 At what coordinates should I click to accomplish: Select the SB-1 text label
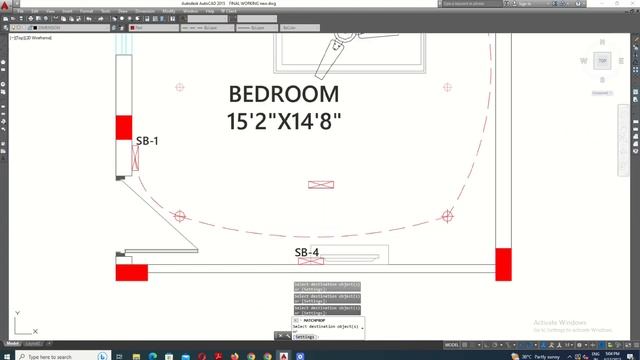coord(147,141)
